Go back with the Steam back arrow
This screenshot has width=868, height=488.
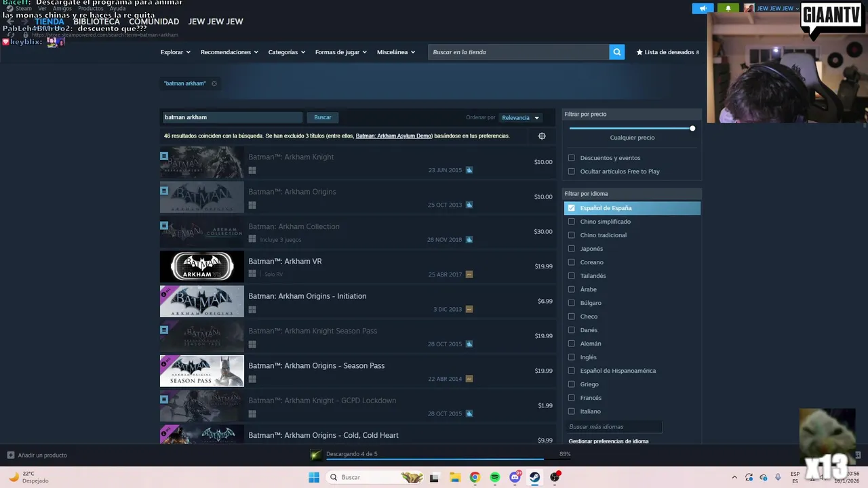tap(9, 22)
